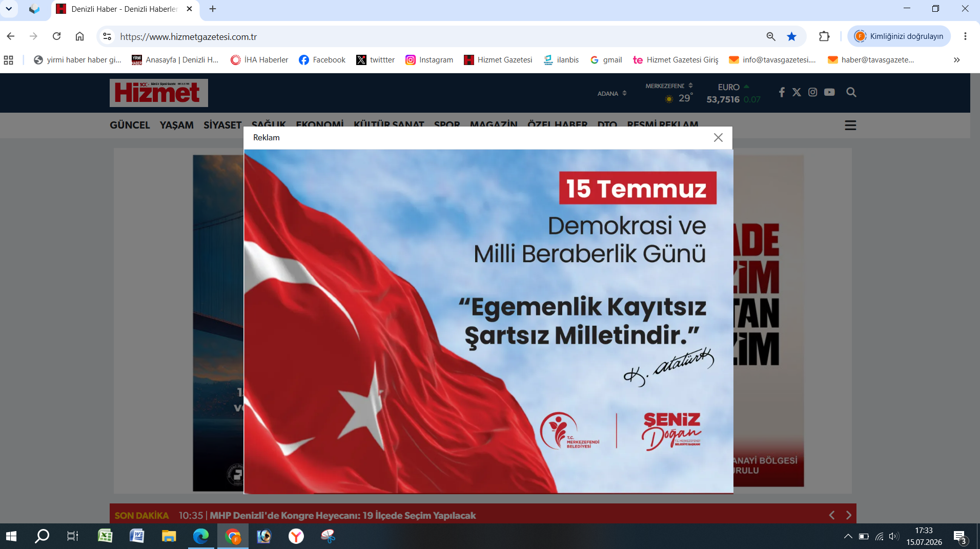Open the site's X social icon
The height and width of the screenshot is (549, 980).
coord(797,92)
